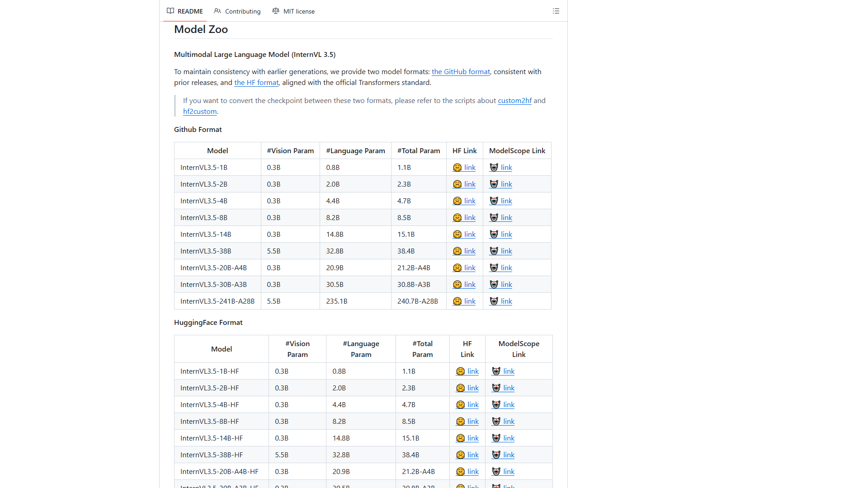The height and width of the screenshot is (488, 868).
Task: Click HuggingFace emoji link for InternVL3.5-1B
Action: point(464,167)
